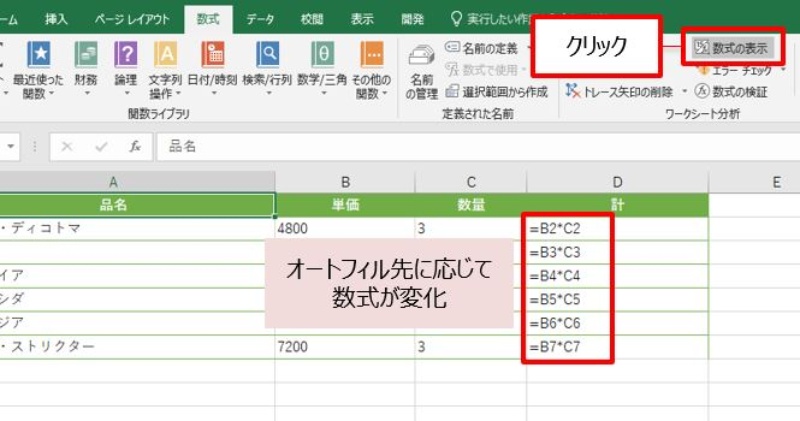Click the 実行したい作業 tell me search box
This screenshot has height=421, width=800.
point(491,19)
